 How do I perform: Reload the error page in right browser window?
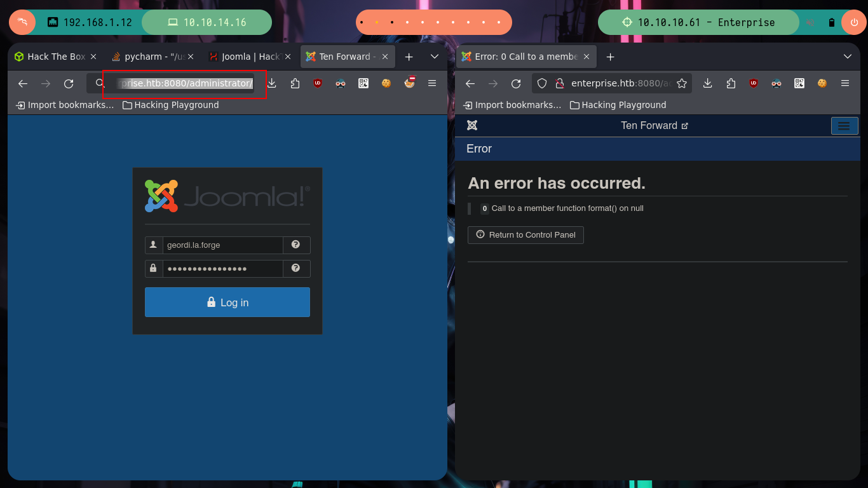coord(516,83)
